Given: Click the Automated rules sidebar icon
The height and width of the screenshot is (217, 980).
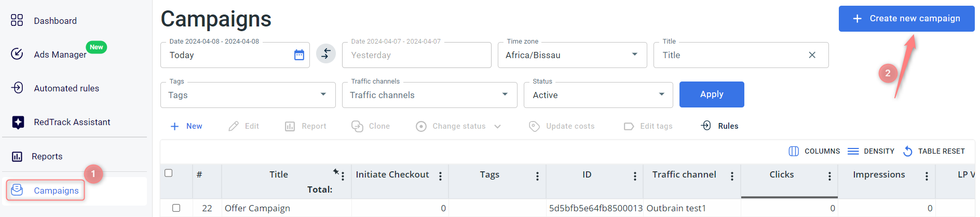Looking at the screenshot, I should (x=17, y=88).
